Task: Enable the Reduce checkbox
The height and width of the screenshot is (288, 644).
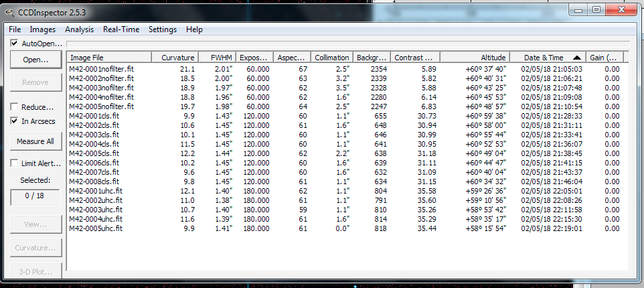Action: [15, 107]
